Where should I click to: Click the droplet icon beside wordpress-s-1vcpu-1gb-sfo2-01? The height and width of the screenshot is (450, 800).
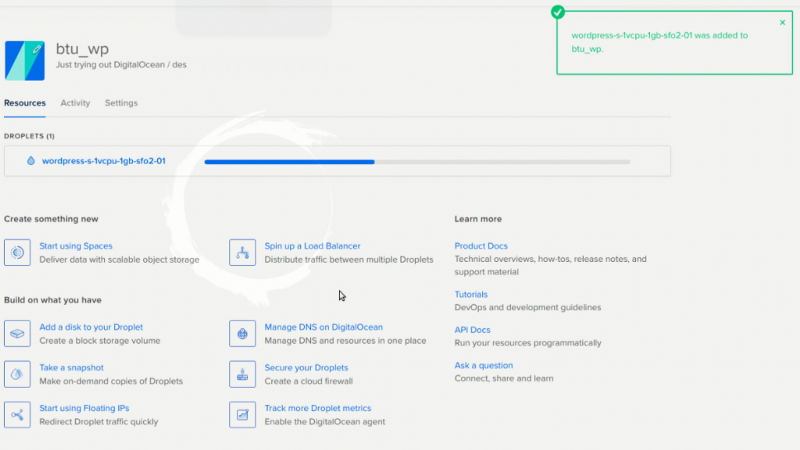(x=31, y=161)
